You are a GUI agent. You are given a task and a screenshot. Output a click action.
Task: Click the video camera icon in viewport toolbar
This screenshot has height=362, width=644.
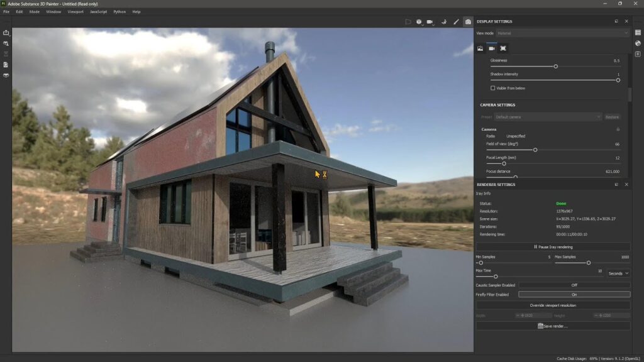pos(430,21)
